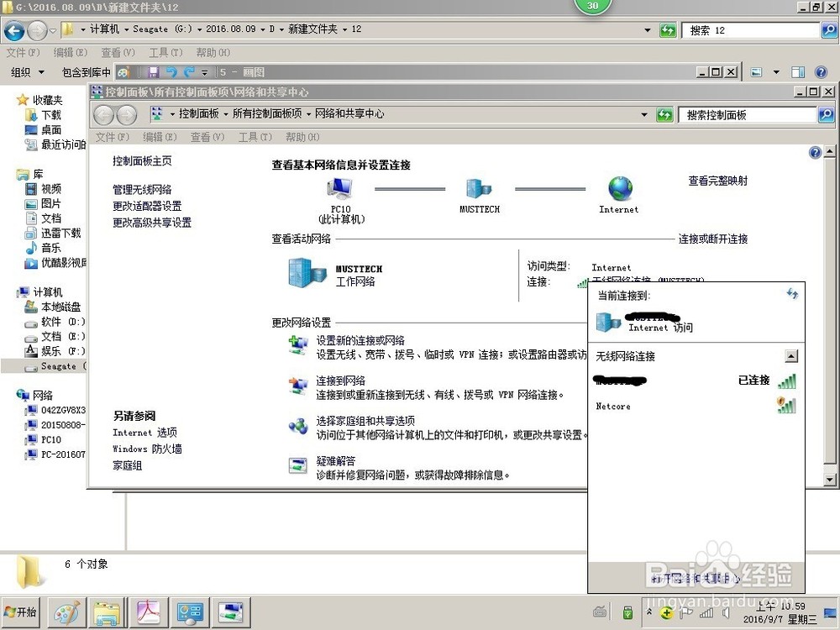Click the 疑难解答 troubleshooting icon
Screen dimensions: 840x630
pyautogui.click(x=298, y=464)
